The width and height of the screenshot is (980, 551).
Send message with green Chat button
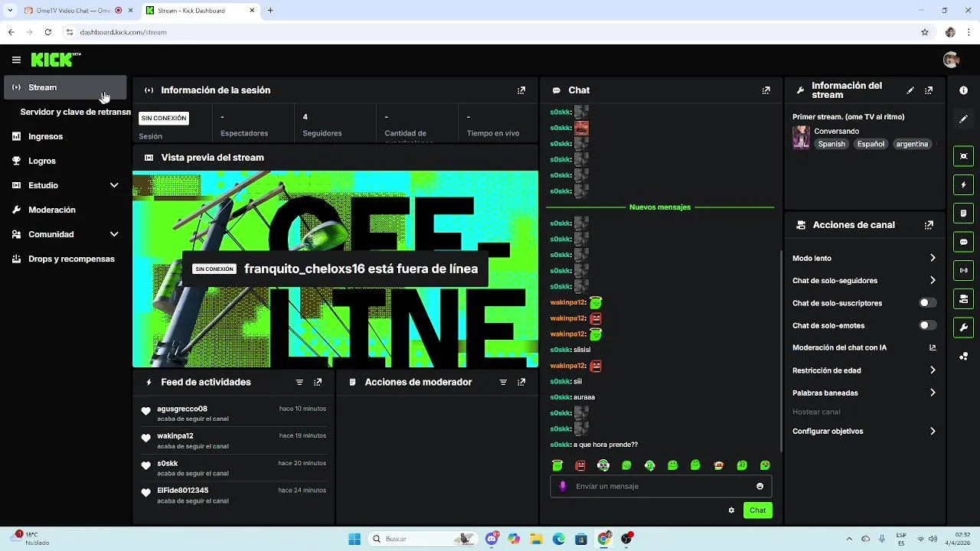757,510
